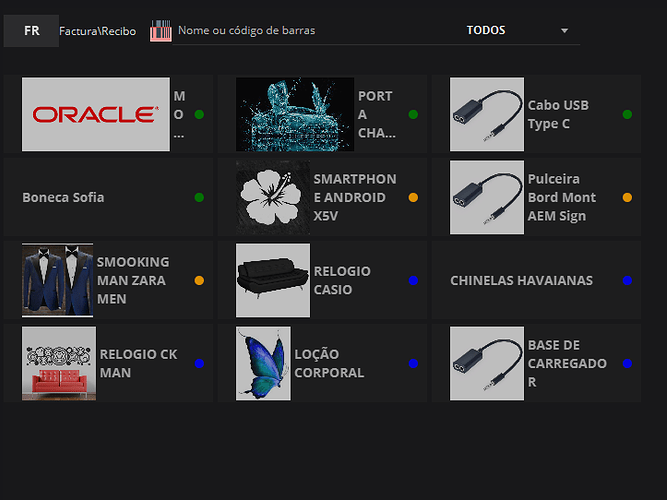The width and height of the screenshot is (667, 500).
Task: Select the PORTA CHA... product image
Action: pyautogui.click(x=295, y=114)
